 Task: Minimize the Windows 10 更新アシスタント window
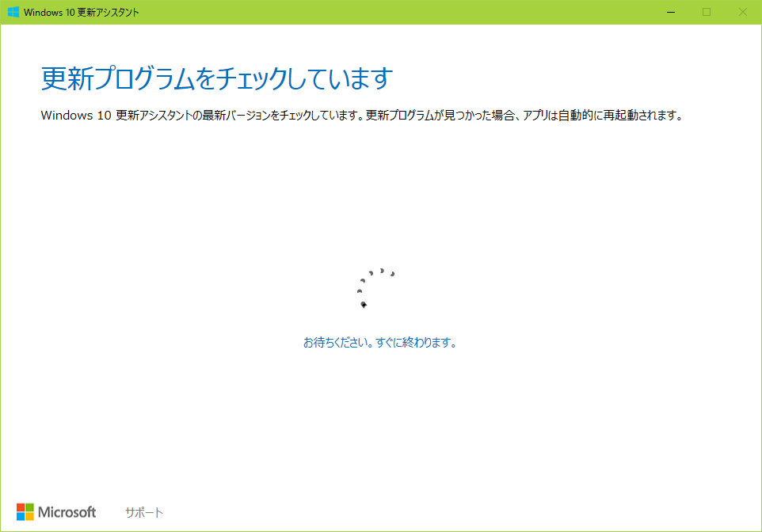pos(671,12)
